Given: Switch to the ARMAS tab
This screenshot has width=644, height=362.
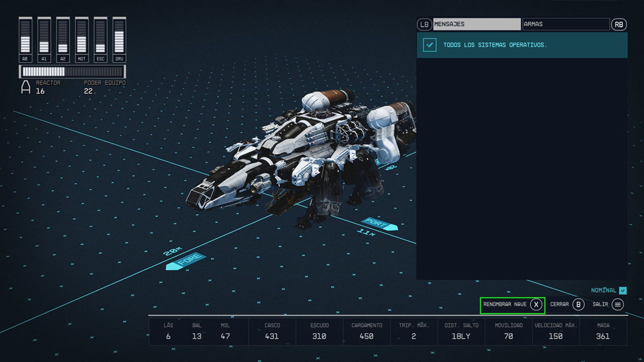Looking at the screenshot, I should pyautogui.click(x=566, y=24).
